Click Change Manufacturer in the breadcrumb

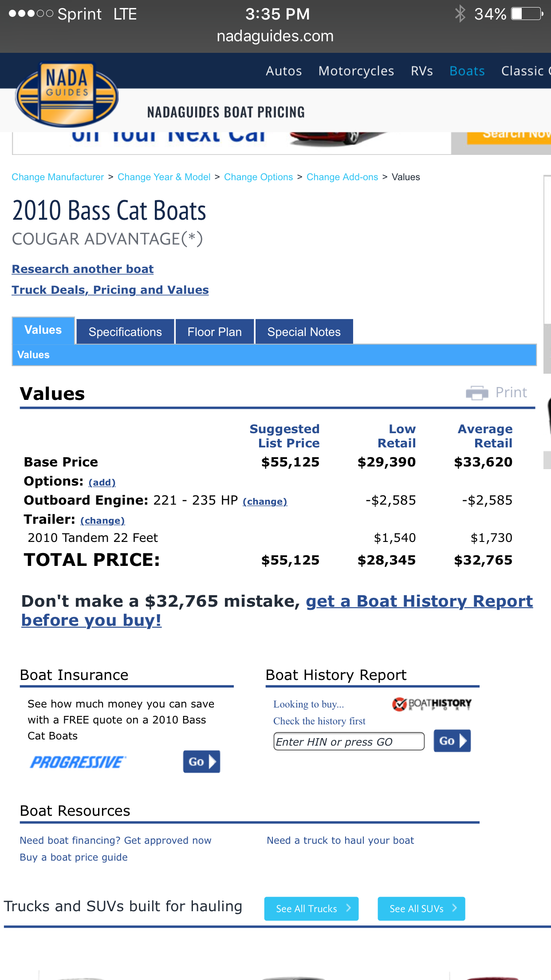click(58, 177)
